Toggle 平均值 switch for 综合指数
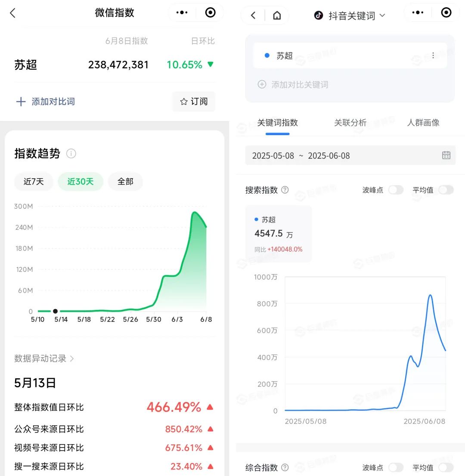Screen dimensions: 465x476 [446, 467]
